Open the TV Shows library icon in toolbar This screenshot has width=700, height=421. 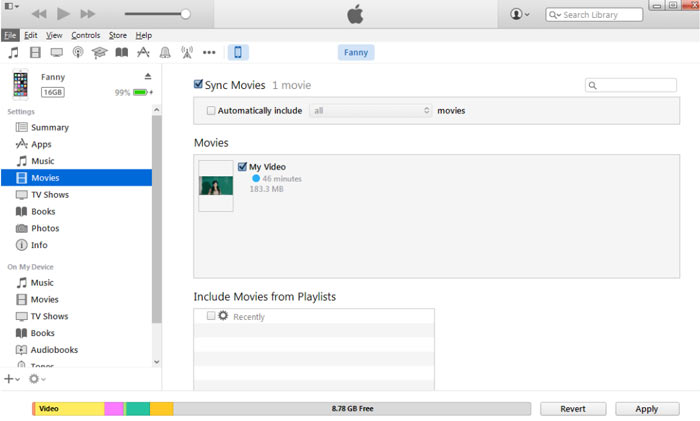point(57,53)
